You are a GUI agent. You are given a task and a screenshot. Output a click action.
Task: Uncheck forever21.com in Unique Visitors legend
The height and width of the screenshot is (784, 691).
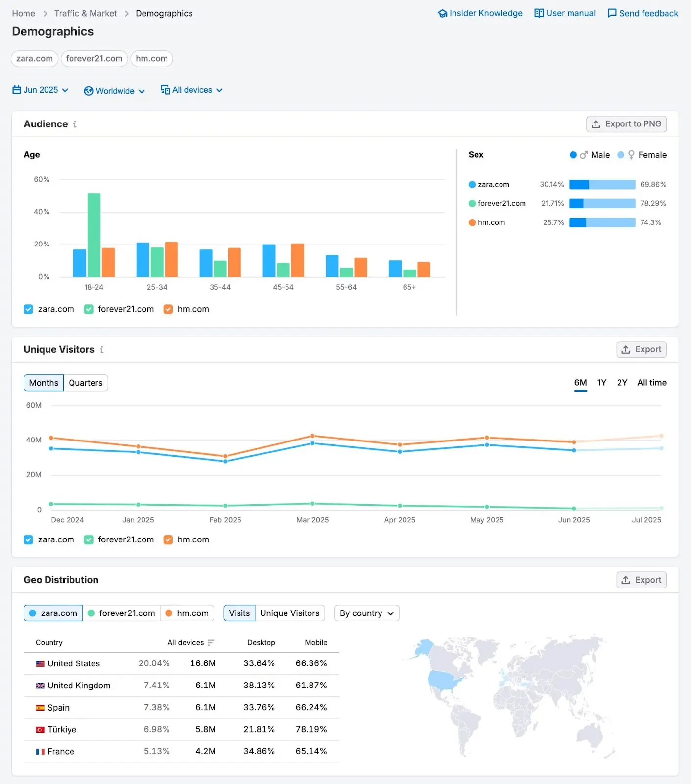tap(89, 540)
